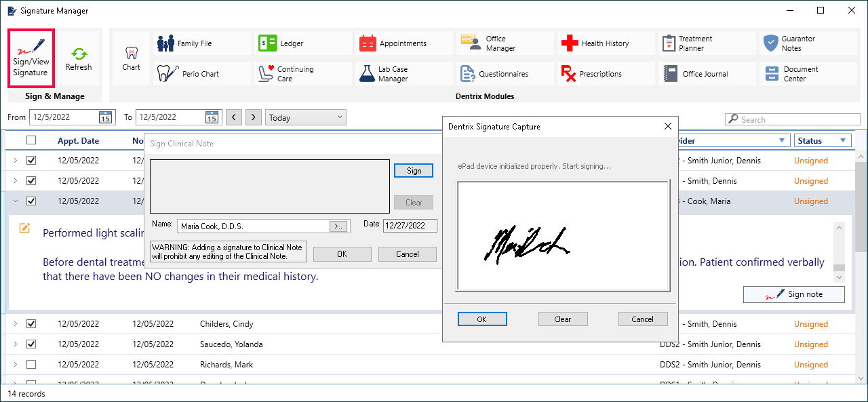The width and height of the screenshot is (868, 402).
Task: Toggle checkbox for Smith Junior, Dennis first row
Action: click(31, 161)
